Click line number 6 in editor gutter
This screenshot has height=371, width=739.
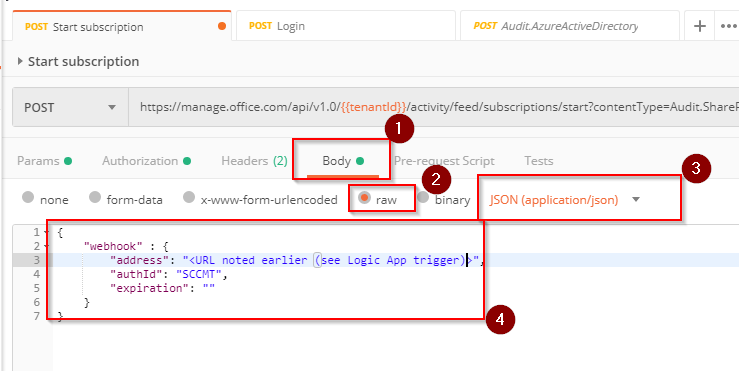(36, 303)
